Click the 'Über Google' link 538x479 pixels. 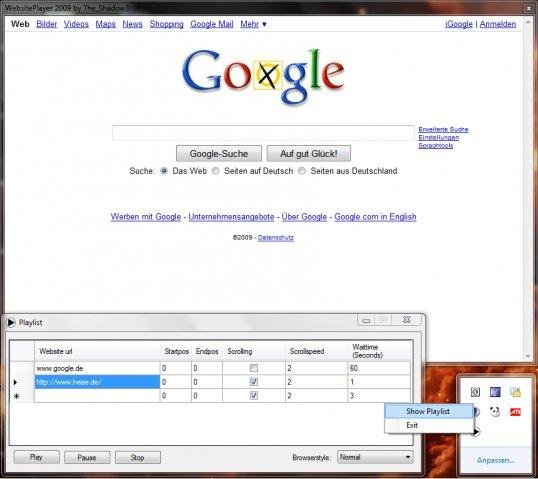[x=304, y=217]
